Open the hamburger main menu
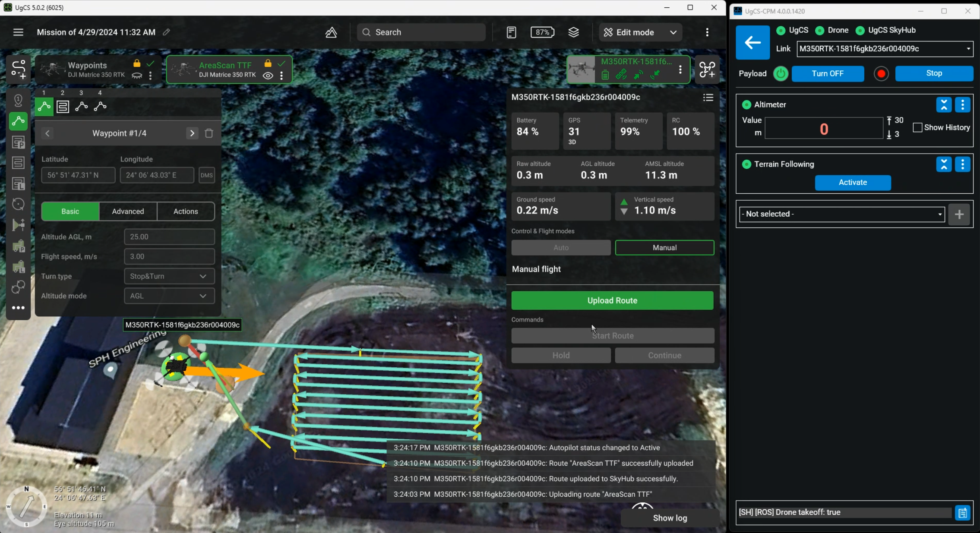Viewport: 980px width, 533px height. 18,32
